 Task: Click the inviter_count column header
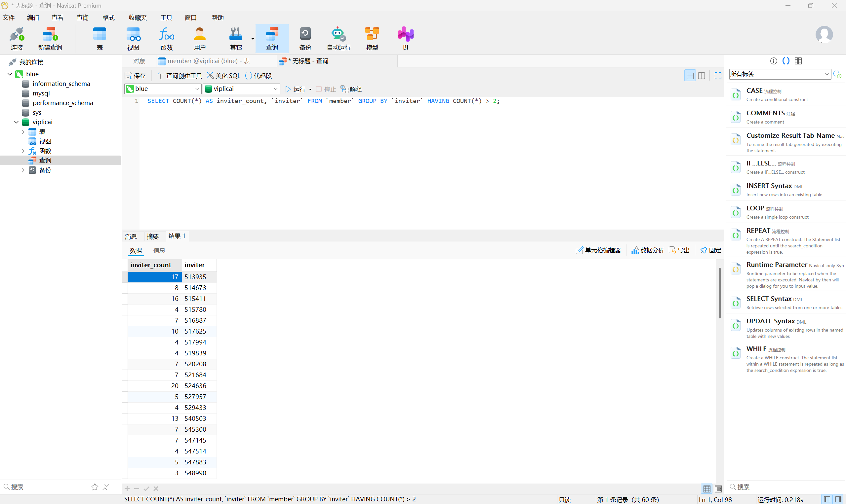tap(154, 265)
